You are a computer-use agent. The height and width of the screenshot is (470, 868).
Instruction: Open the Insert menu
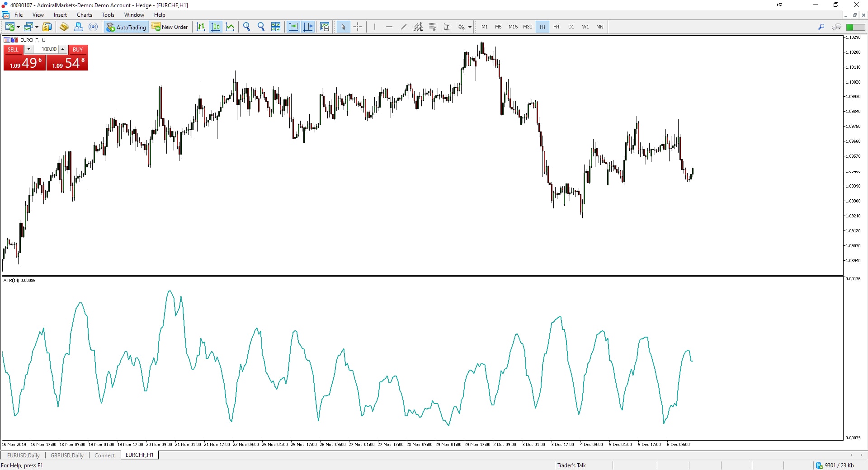[60, 15]
